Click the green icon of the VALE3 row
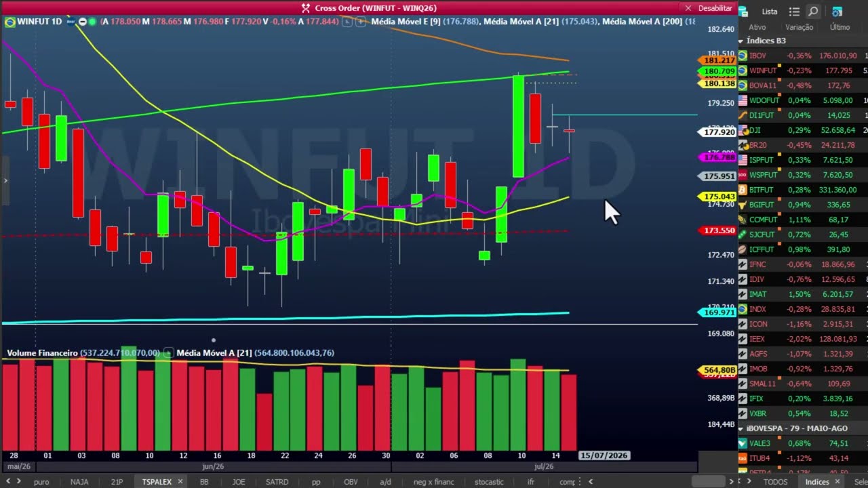This screenshot has width=868, height=488. (743, 443)
